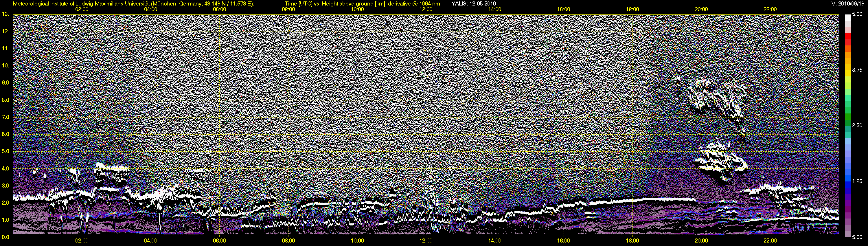Click the 20:00 label on lower time axis

pos(701,241)
